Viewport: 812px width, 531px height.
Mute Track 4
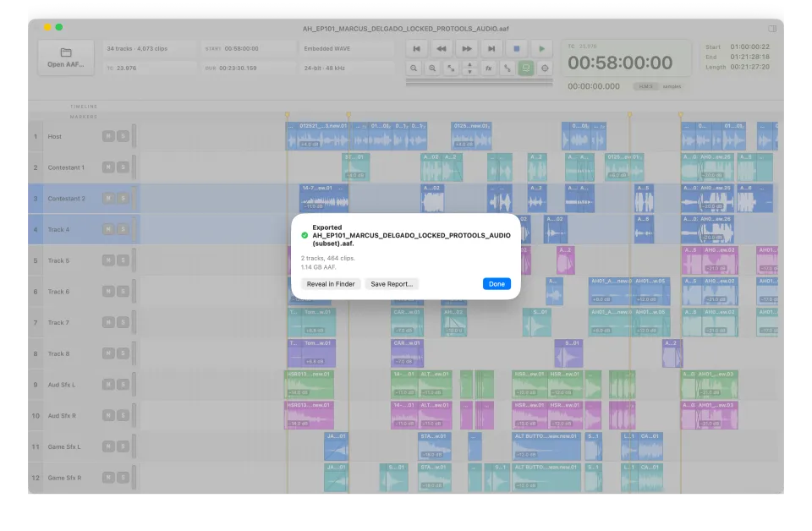108,229
